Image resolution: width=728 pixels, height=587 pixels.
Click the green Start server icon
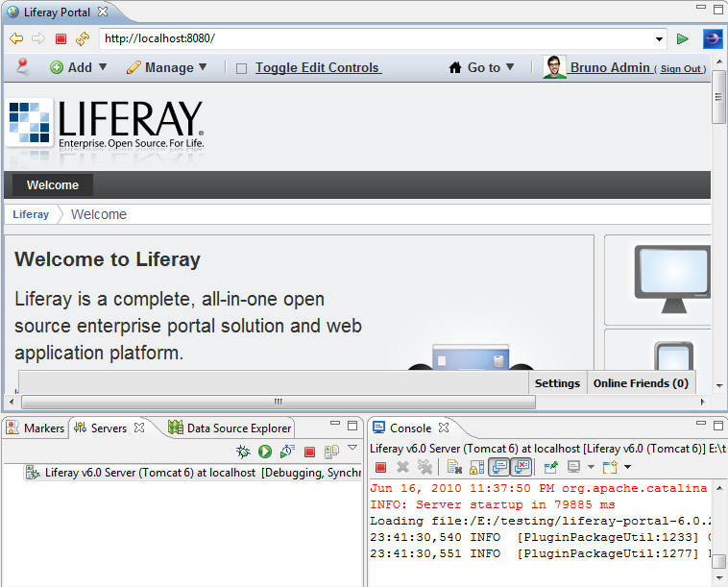(x=264, y=451)
